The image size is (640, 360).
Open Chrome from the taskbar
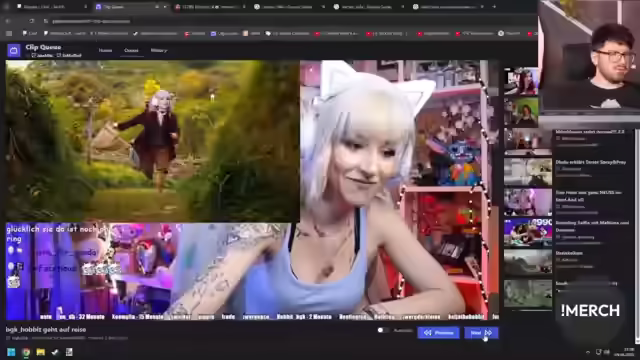point(26,352)
